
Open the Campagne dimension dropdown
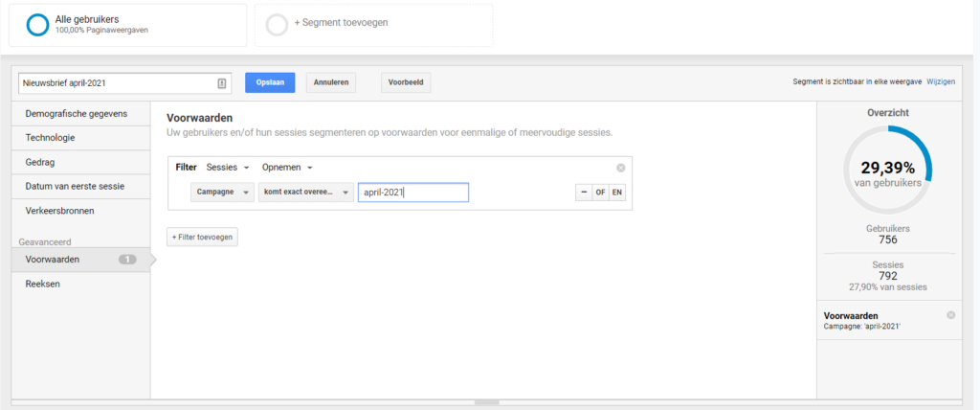click(222, 193)
